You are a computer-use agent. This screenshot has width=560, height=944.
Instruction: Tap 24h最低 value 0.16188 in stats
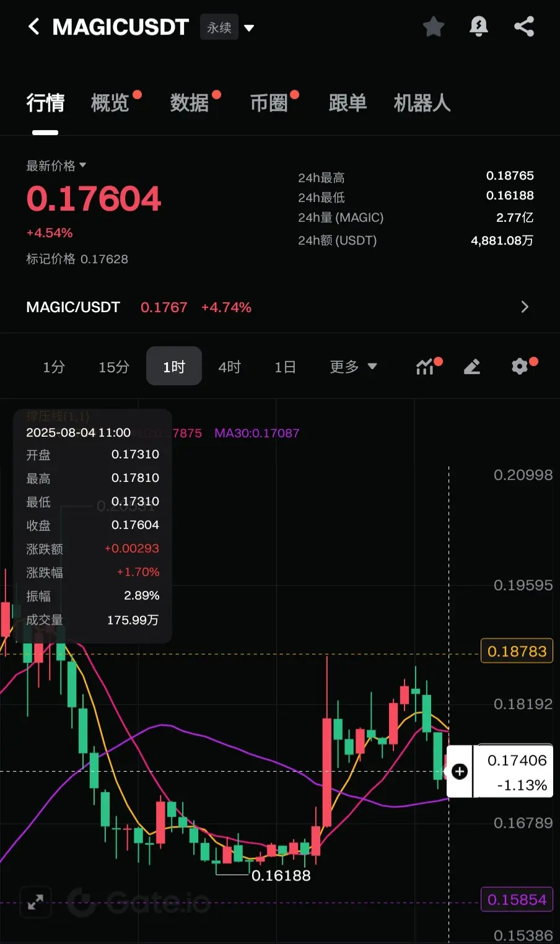point(510,196)
